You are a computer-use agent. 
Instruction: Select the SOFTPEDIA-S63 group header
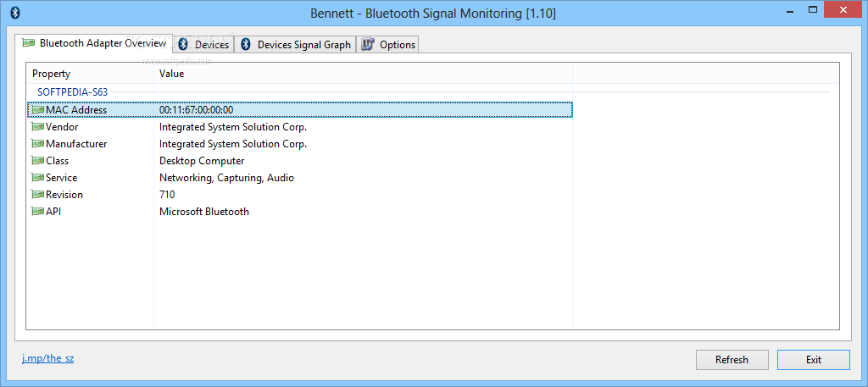[x=72, y=91]
